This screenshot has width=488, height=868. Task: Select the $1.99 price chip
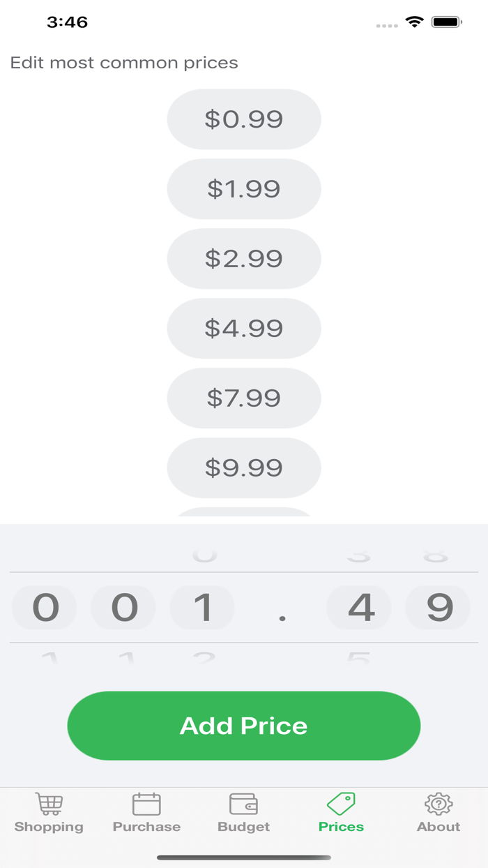click(244, 188)
